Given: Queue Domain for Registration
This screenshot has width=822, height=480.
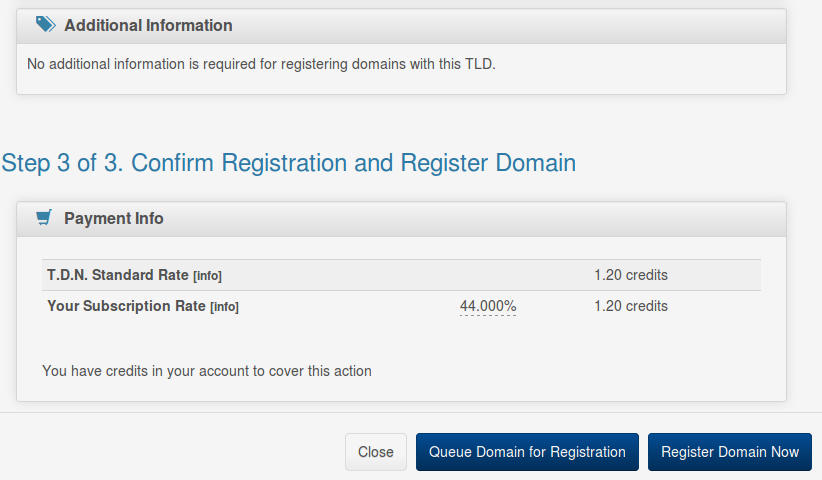Looking at the screenshot, I should coord(527,452).
